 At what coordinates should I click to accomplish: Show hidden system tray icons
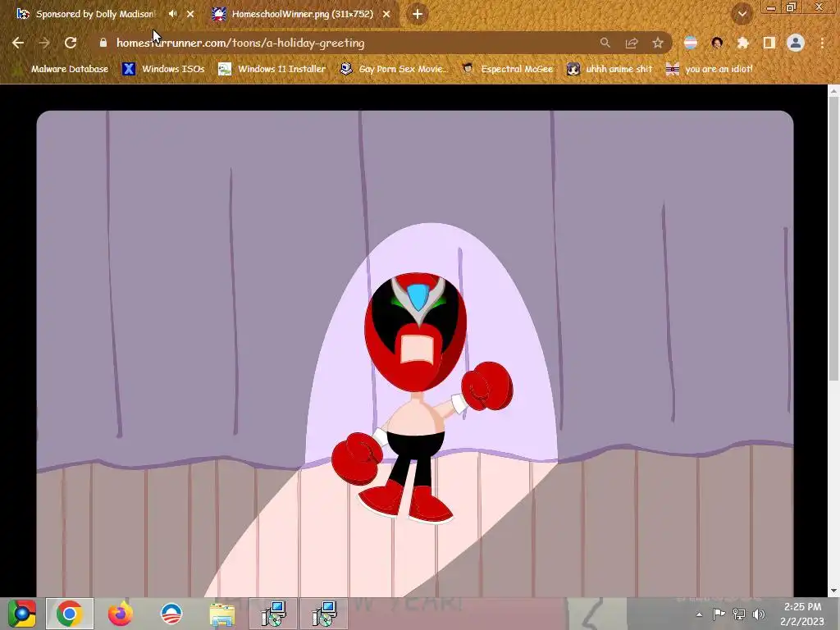pos(699,614)
